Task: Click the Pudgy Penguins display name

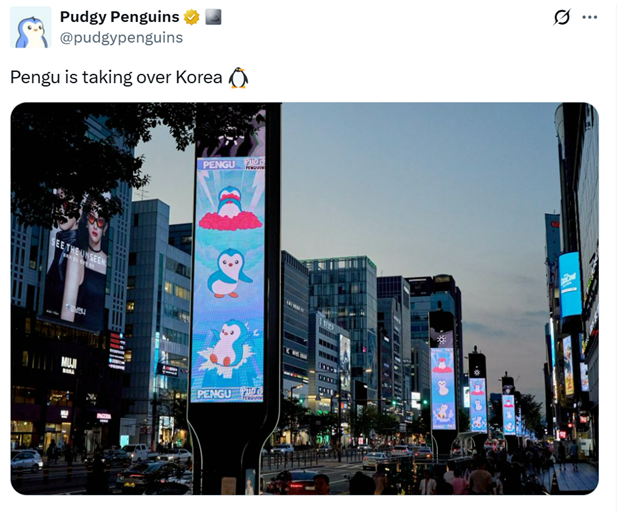Action: [119, 17]
